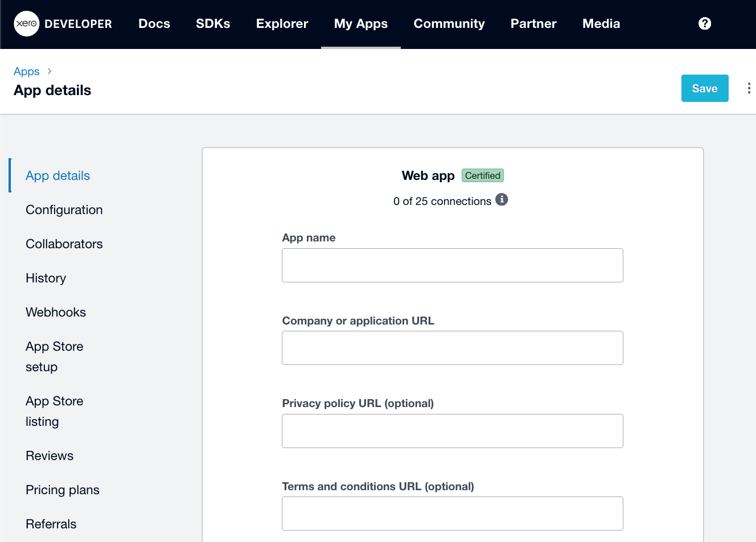
Task: Open the Explorer section
Action: [282, 24]
